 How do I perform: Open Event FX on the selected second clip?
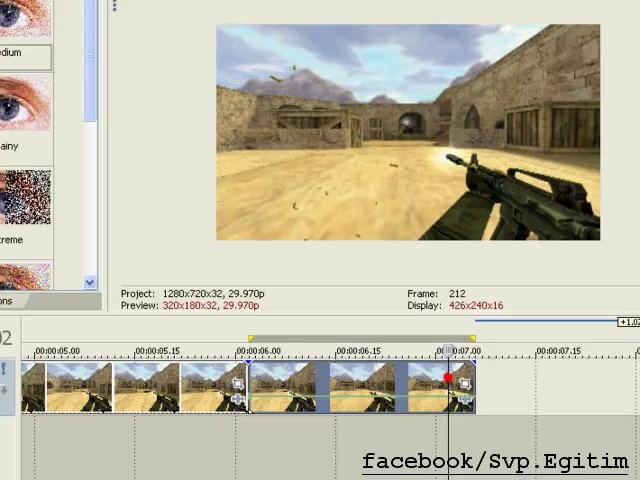(464, 399)
